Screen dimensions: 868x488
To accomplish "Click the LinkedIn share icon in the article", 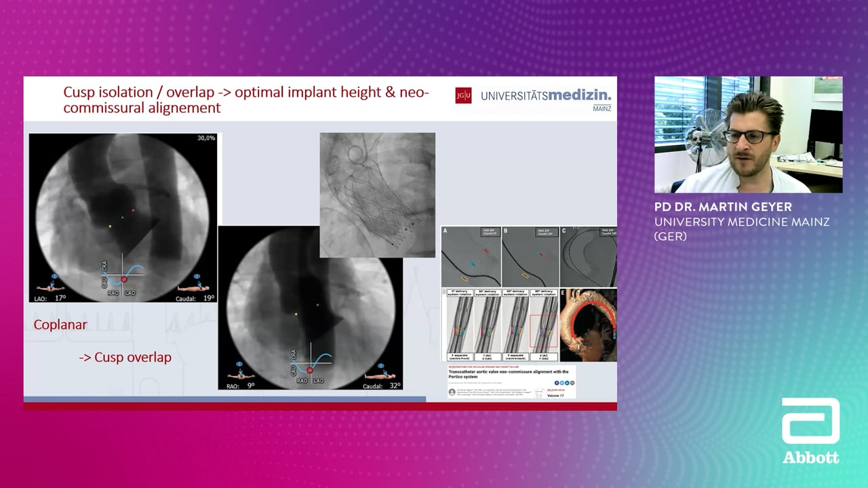I will coord(567,383).
